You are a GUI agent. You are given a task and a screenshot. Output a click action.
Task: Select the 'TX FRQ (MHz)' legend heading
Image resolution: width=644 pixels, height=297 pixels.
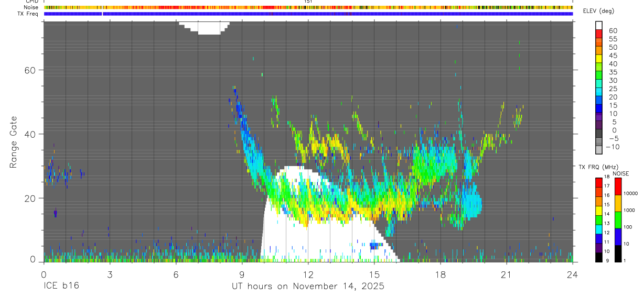tap(599, 167)
